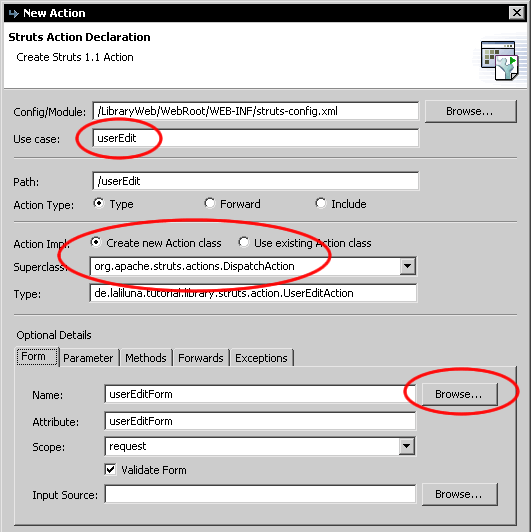The width and height of the screenshot is (531, 532).
Task: Switch to the Forwards tab
Action: [x=201, y=358]
